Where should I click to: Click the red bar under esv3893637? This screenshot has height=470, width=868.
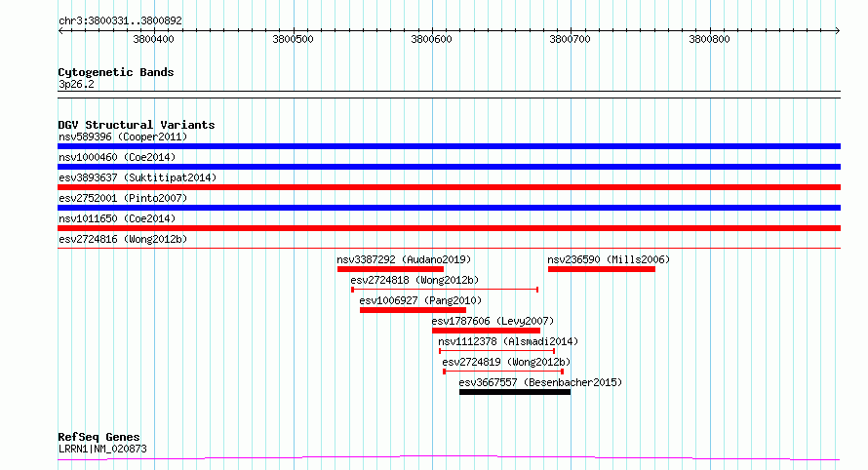click(449, 187)
